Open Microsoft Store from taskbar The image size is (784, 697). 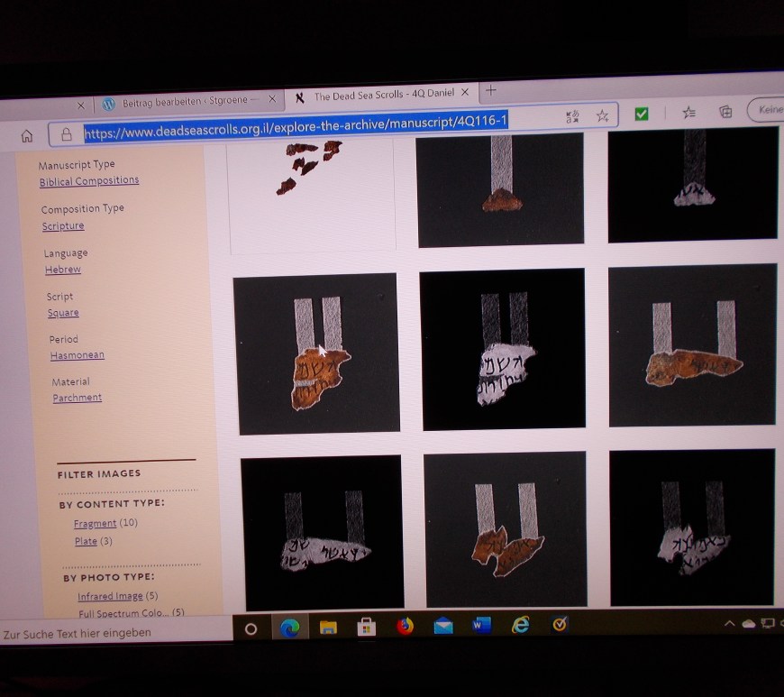click(366, 628)
